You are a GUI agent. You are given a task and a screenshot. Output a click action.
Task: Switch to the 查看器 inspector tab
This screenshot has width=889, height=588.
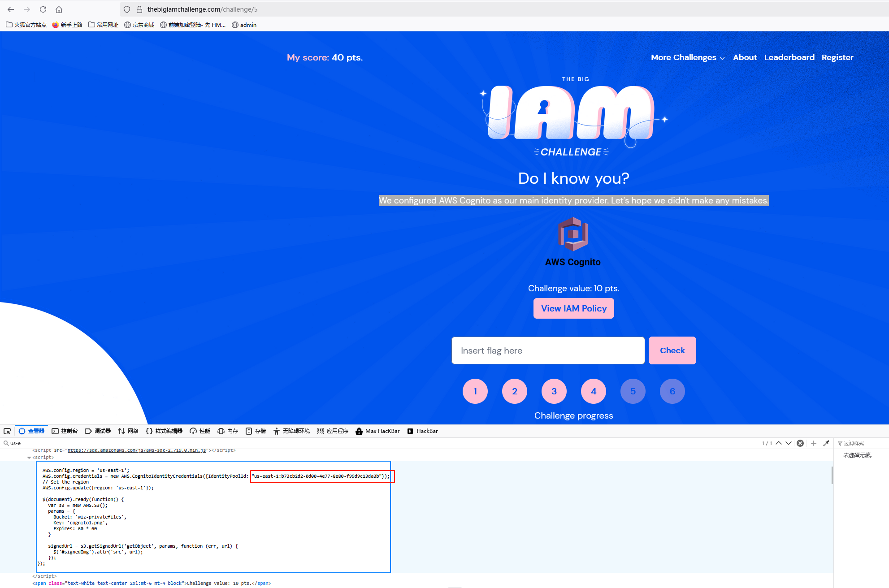[x=31, y=431]
